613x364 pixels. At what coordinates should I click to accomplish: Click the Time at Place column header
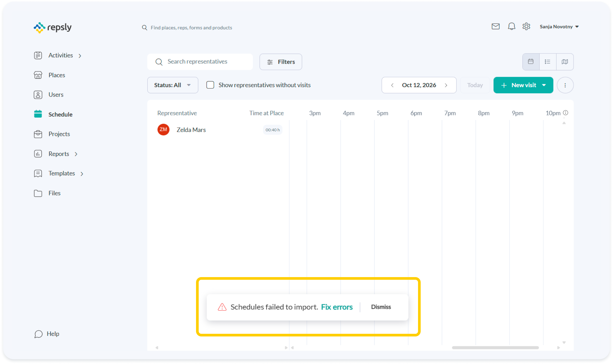click(x=266, y=113)
